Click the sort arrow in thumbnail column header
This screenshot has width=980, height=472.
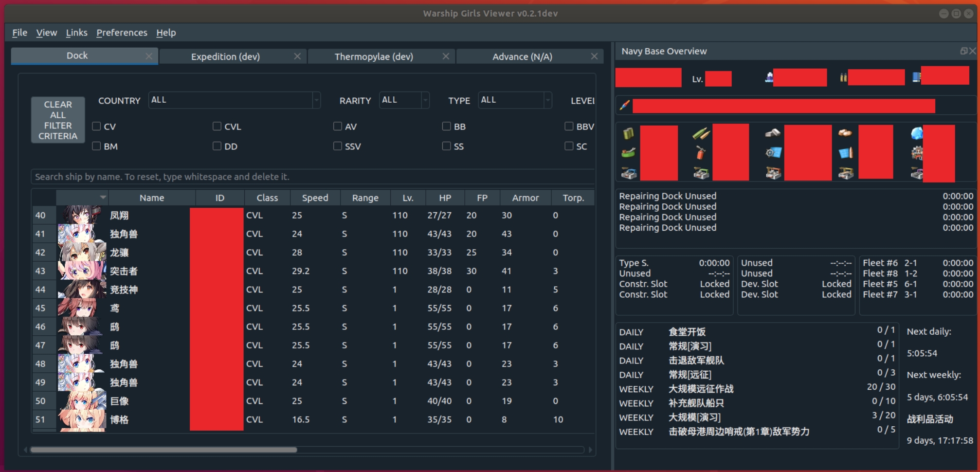point(103,197)
